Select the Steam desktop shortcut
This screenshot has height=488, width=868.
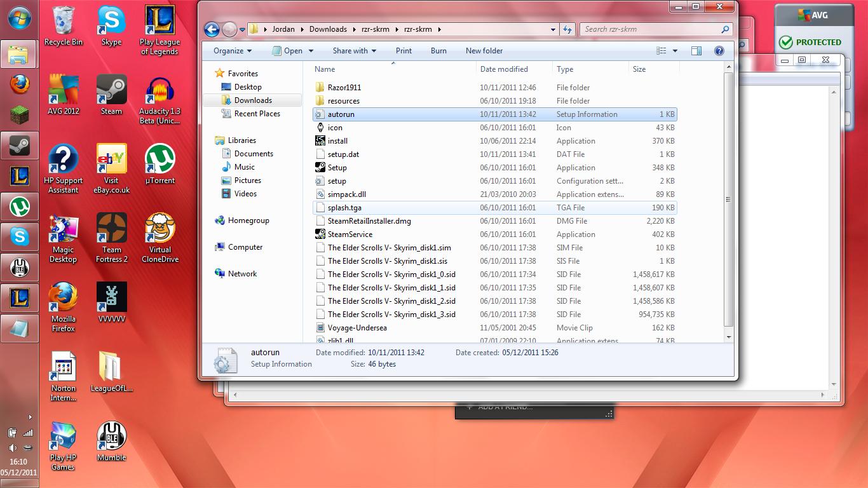(x=111, y=95)
